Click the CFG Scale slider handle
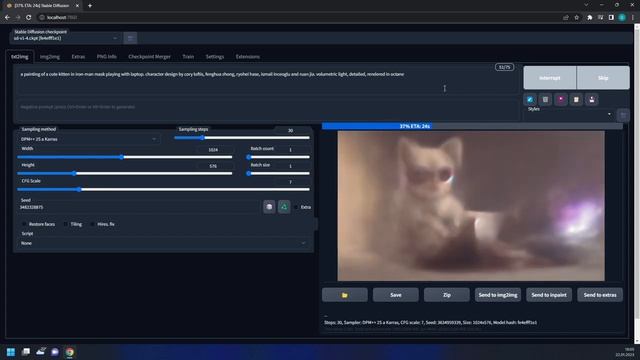The width and height of the screenshot is (640, 360). pos(80,189)
